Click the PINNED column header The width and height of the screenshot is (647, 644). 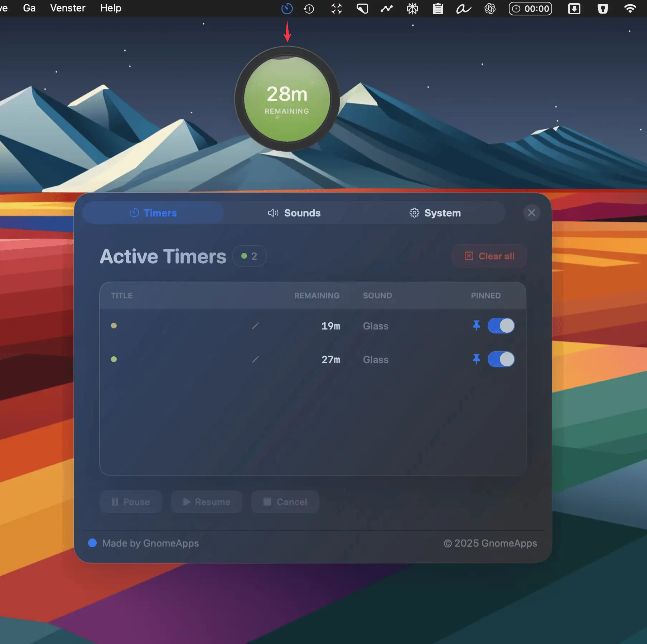coord(486,296)
